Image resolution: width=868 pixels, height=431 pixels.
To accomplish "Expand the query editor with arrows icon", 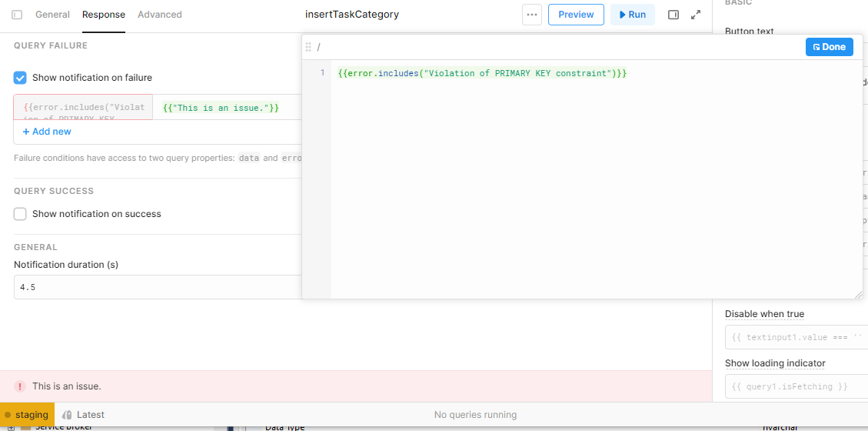I will click(x=696, y=15).
